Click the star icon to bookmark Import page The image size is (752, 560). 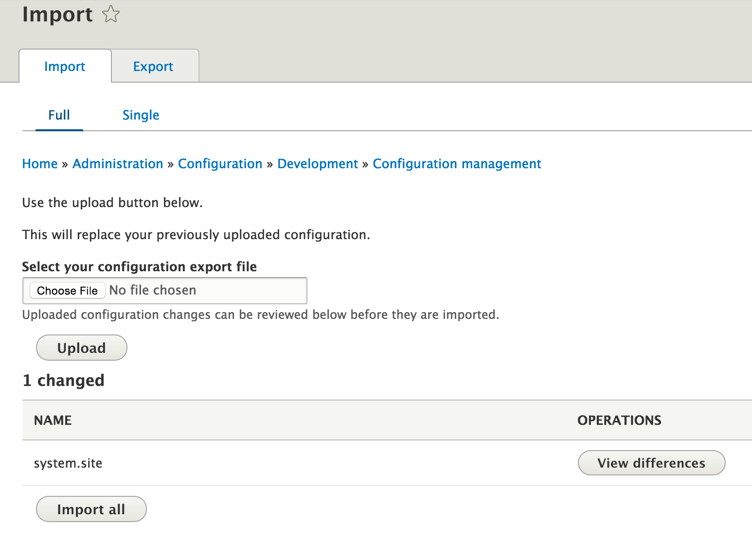(111, 15)
